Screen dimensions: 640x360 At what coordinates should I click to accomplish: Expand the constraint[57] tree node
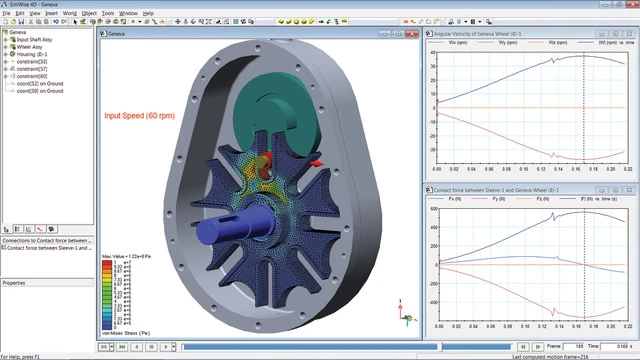6,69
